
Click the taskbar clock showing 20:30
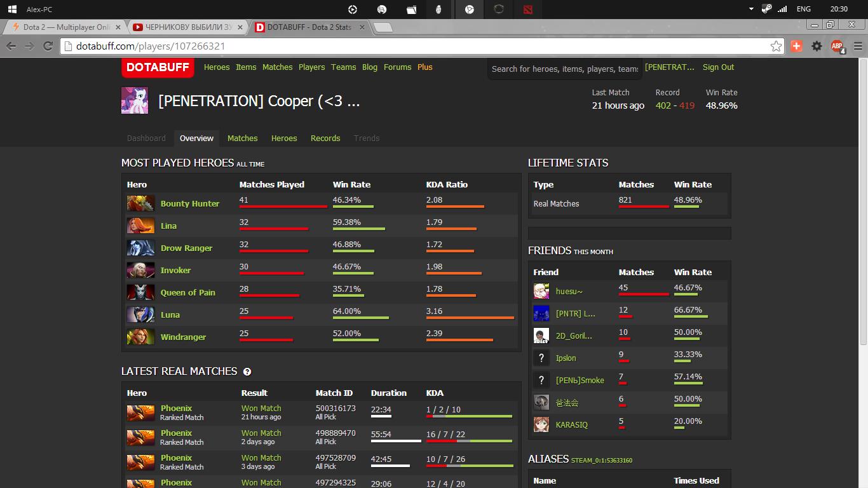839,9
